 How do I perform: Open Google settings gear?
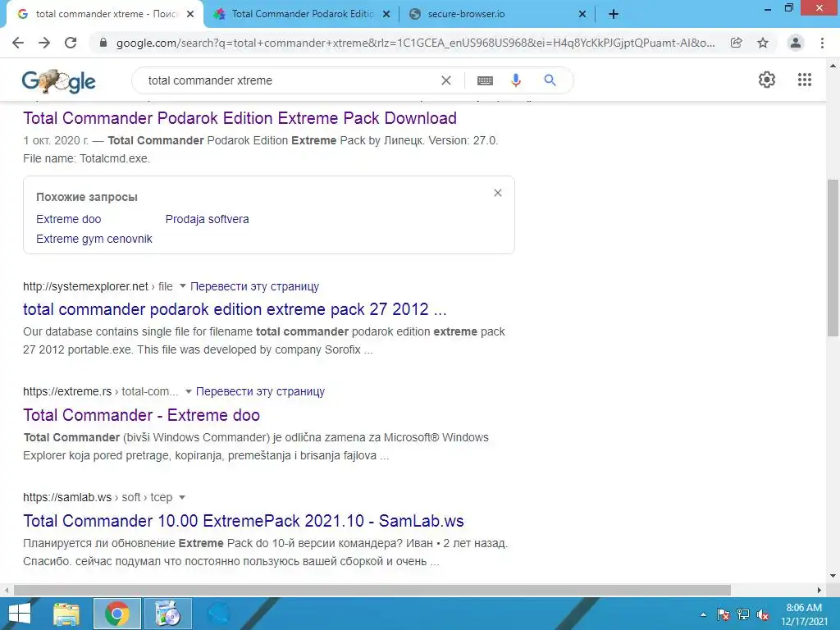click(x=767, y=80)
